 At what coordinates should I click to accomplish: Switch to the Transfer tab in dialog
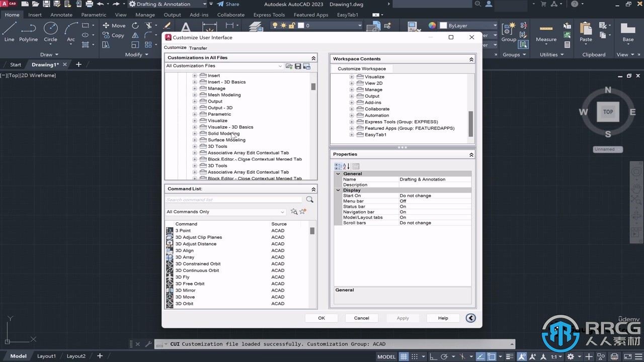click(x=198, y=48)
